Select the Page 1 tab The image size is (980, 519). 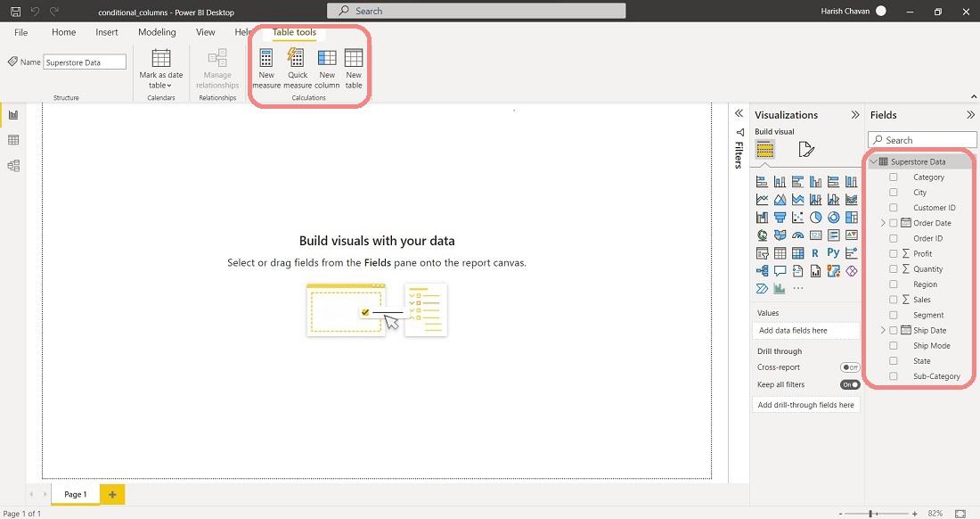(x=76, y=494)
